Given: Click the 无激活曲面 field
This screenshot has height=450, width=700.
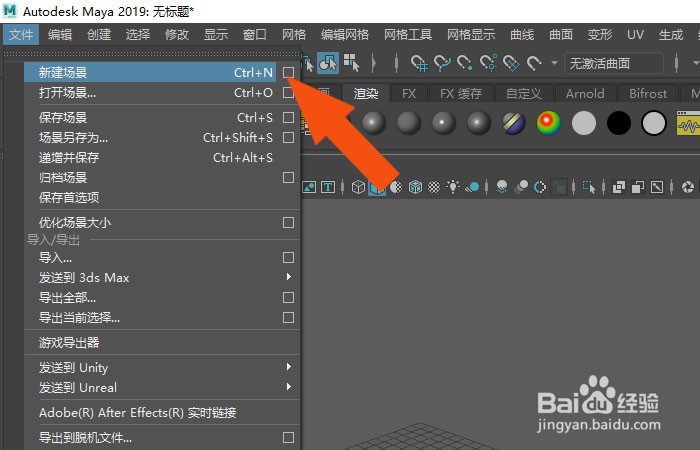Looking at the screenshot, I should pos(614,63).
